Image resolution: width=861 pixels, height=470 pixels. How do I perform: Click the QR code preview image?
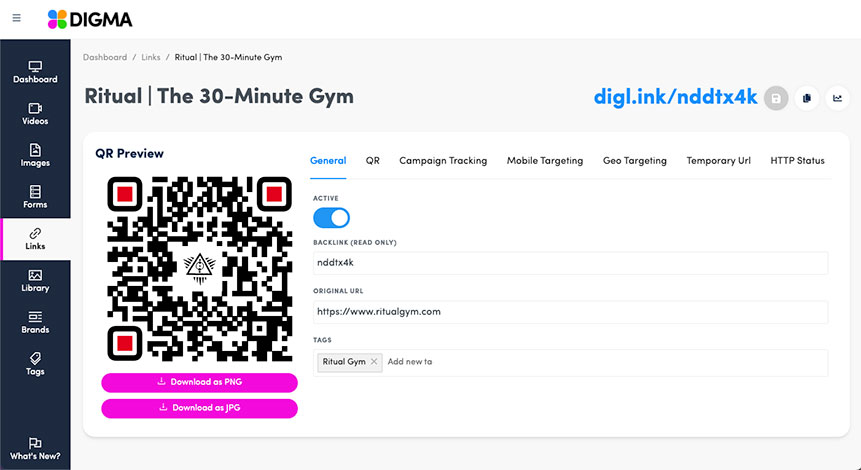pyautogui.click(x=199, y=269)
